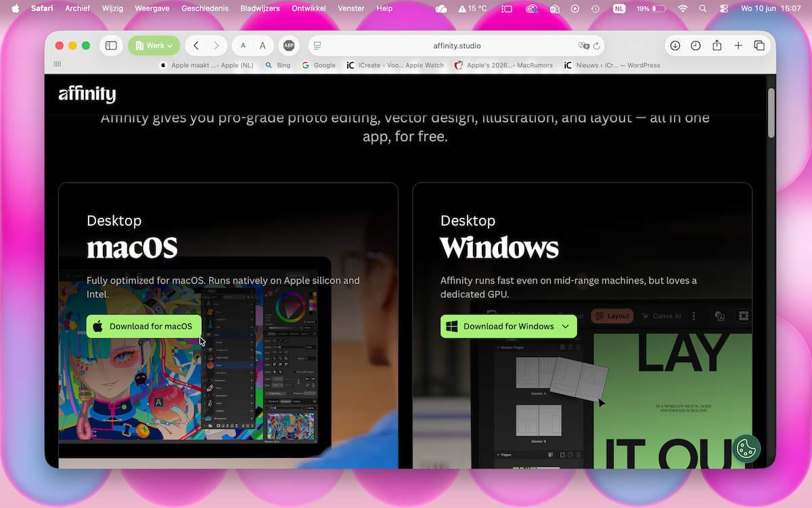Open Creative Cloud menu bar icon
Image resolution: width=812 pixels, height=508 pixels.
click(x=532, y=8)
